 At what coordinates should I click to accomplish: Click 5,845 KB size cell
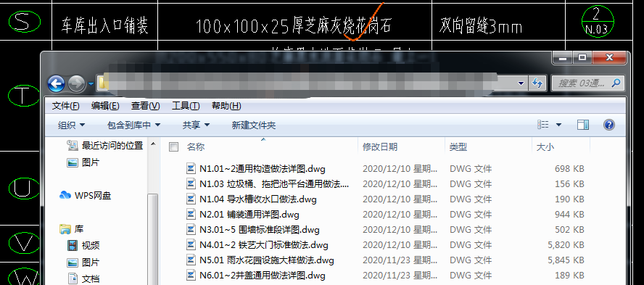tap(566, 260)
